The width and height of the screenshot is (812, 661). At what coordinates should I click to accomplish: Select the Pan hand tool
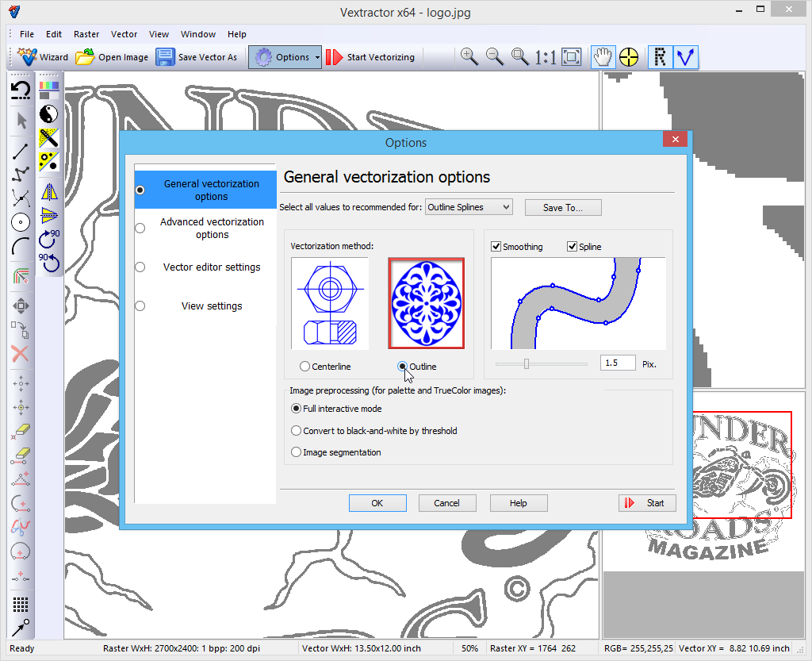point(603,57)
